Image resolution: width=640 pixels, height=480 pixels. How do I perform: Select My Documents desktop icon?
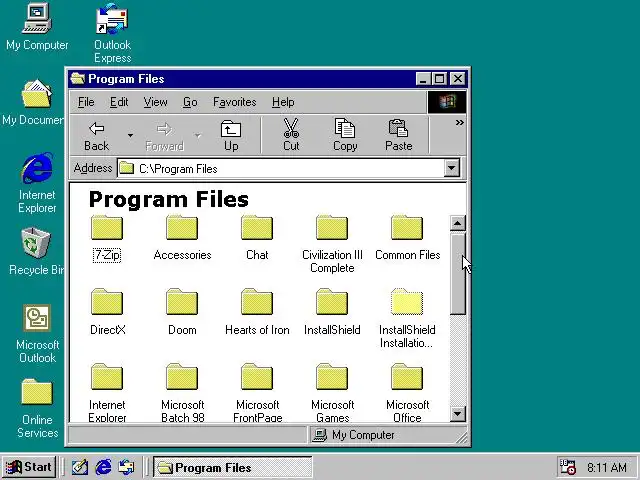coord(33,102)
